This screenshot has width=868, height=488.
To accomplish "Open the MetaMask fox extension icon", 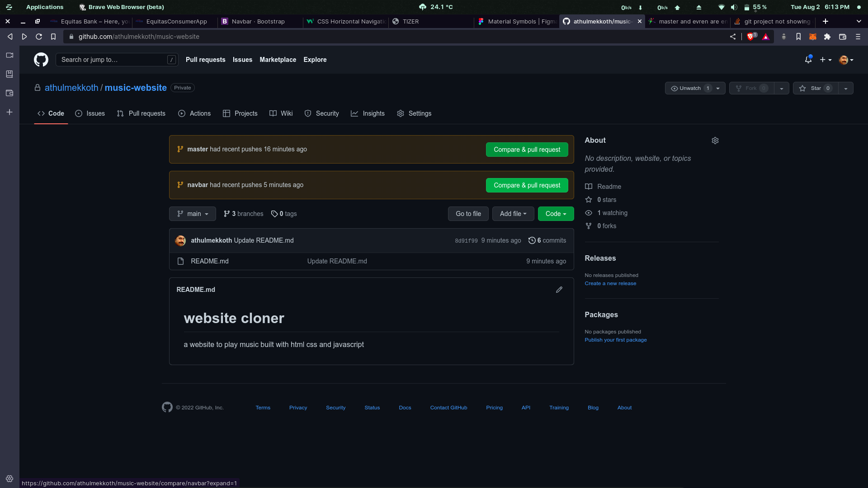I will coord(813,37).
